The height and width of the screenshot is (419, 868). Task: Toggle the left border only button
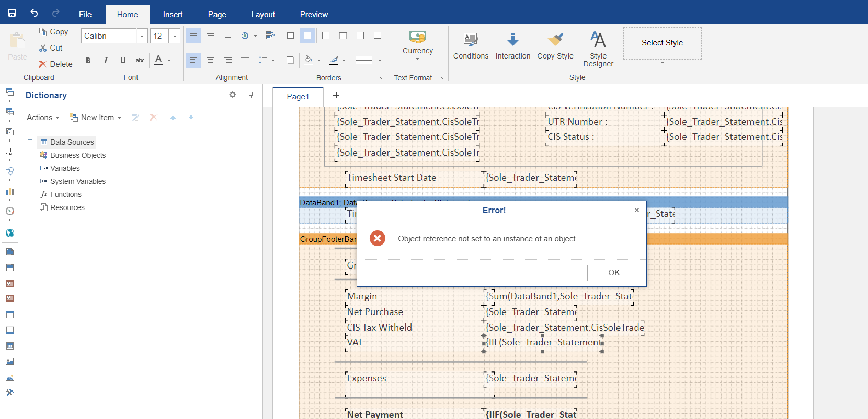click(326, 36)
